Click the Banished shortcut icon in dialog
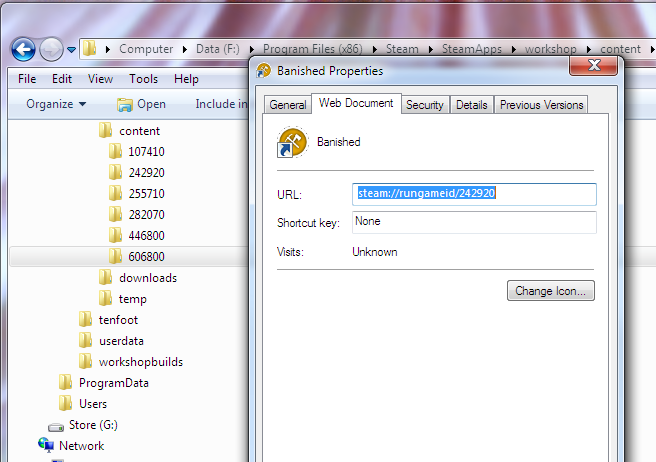The width and height of the screenshot is (656, 462). click(293, 142)
